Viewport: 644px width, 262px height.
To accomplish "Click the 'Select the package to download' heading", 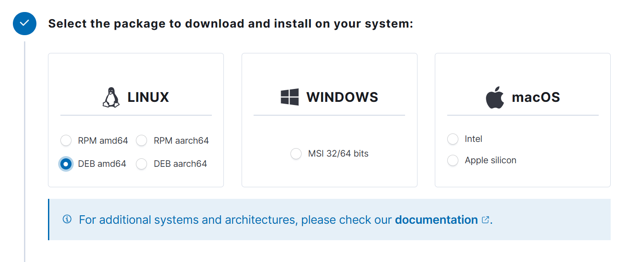I will [231, 24].
